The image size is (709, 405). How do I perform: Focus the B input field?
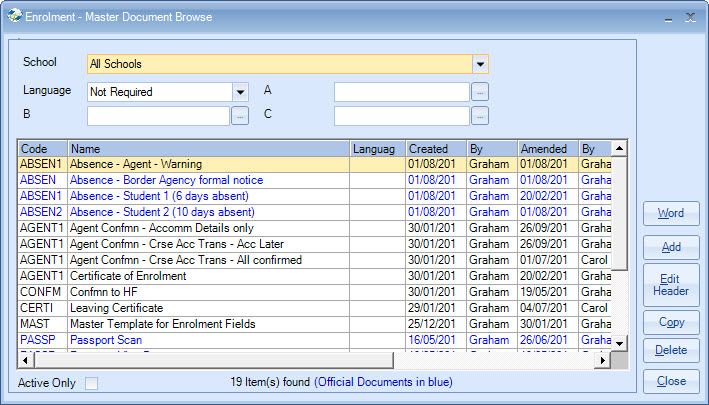coord(158,116)
